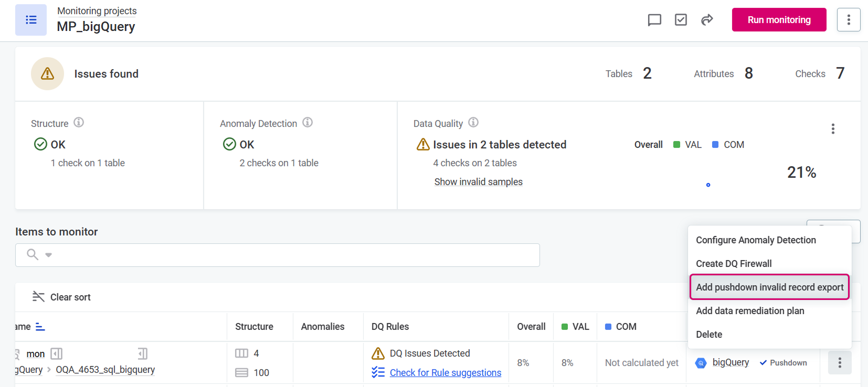This screenshot has width=868, height=387.
Task: Click into the Items to monitor search field
Action: pyautogui.click(x=277, y=255)
